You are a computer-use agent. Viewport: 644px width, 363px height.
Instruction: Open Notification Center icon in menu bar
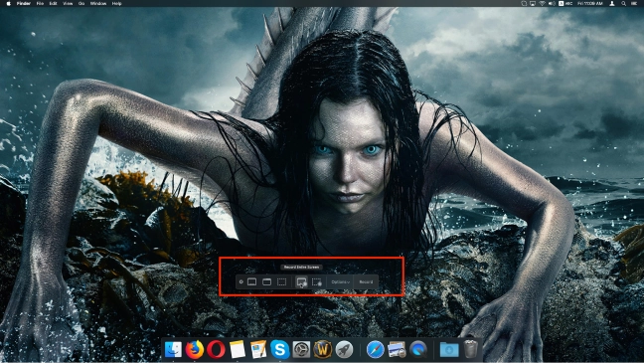634,3
